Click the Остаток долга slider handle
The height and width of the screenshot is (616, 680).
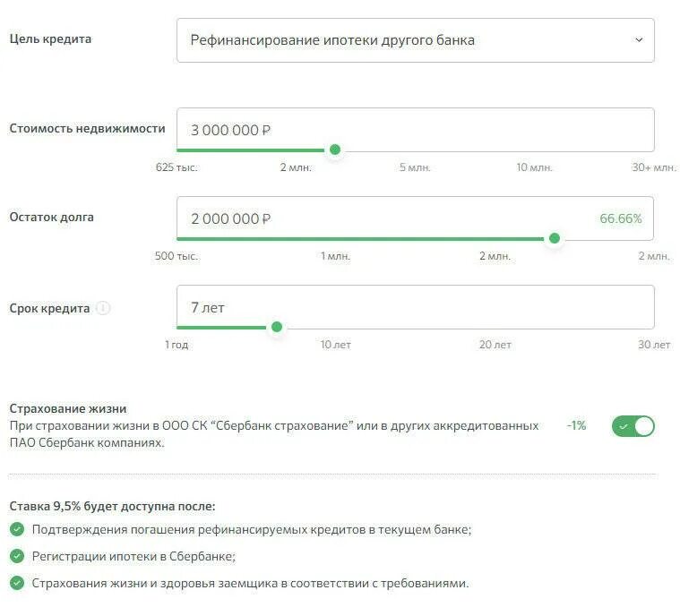coord(555,238)
